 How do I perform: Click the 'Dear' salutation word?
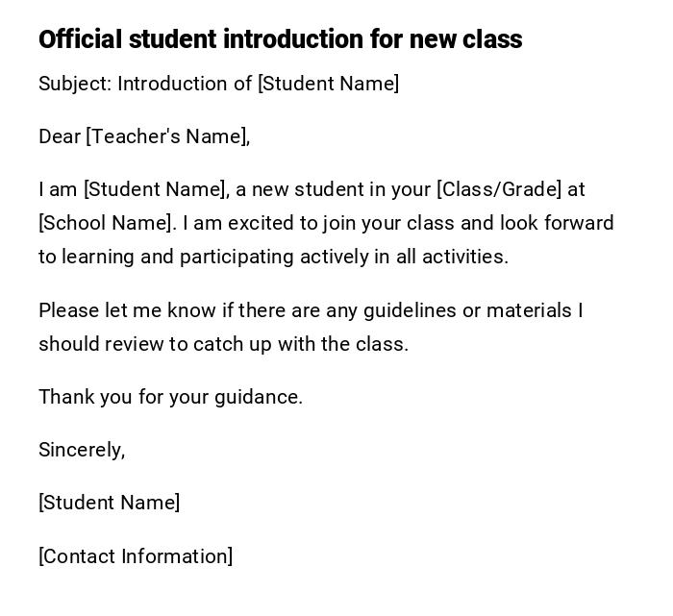pyautogui.click(x=60, y=136)
